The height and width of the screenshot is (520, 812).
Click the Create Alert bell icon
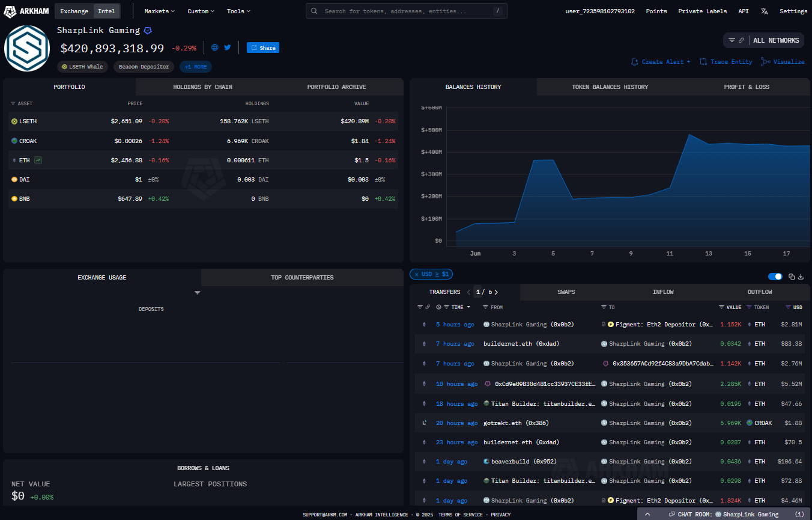click(634, 61)
